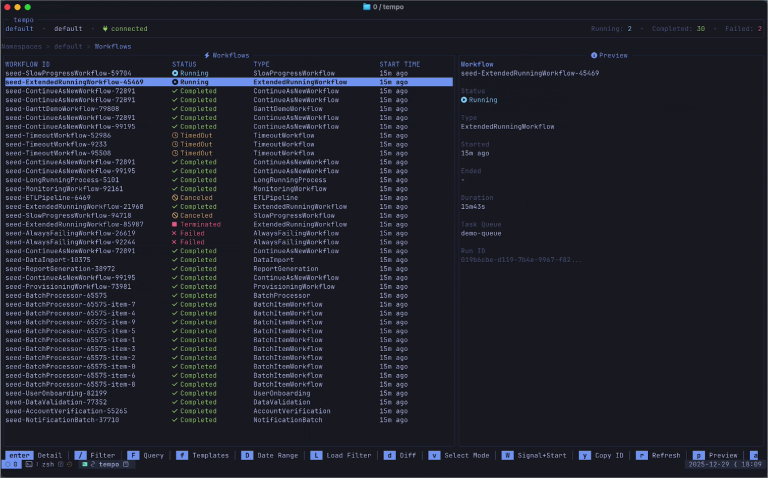
Task: Click the Failed X icon for seed-AlwaysFailingWorkflow-26619
Action: click(175, 233)
